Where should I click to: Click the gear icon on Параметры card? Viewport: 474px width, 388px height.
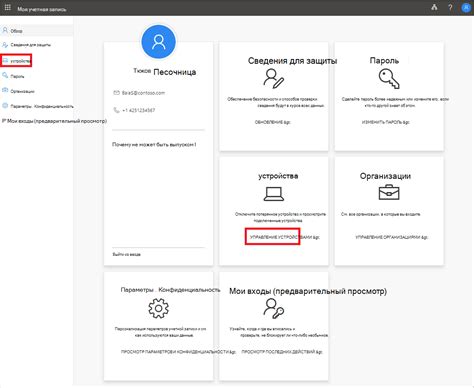click(x=159, y=308)
